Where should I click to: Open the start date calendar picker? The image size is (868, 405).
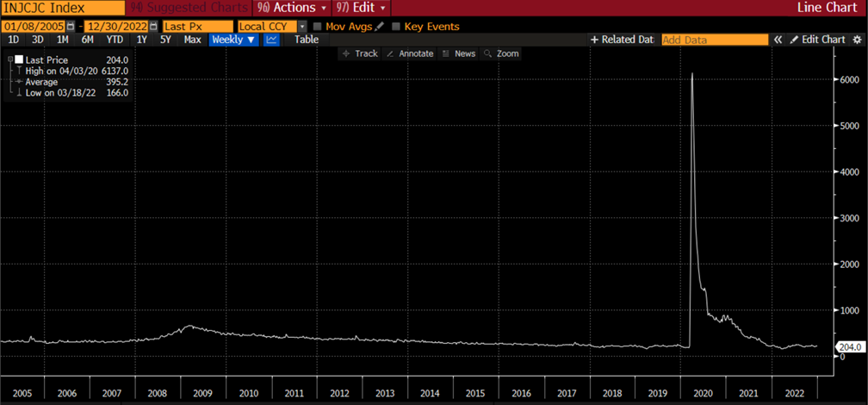70,27
